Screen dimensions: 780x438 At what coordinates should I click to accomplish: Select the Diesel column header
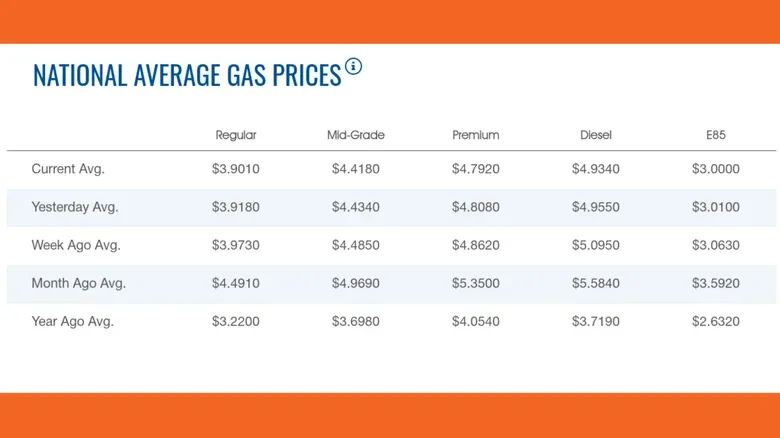[x=595, y=135]
